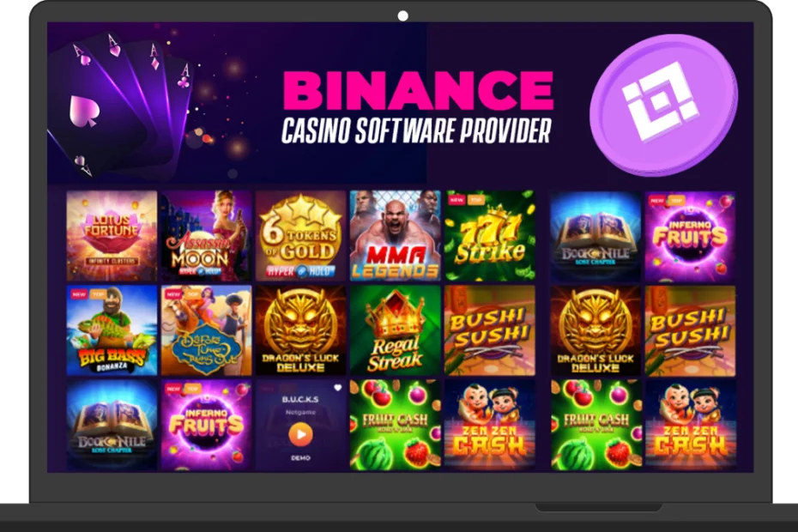Viewport: 798px width, 532px height.
Task: Select the Regal Streak game tile
Action: 395,330
